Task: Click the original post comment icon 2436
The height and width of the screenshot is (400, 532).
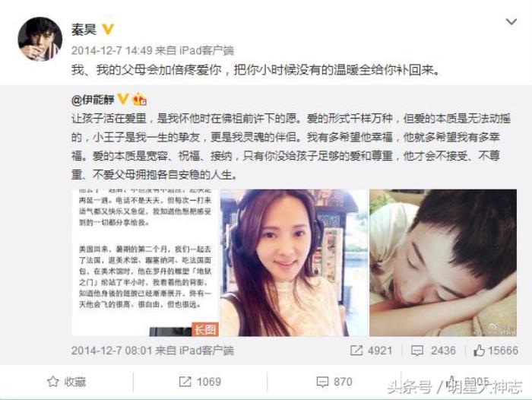Action: [433, 351]
